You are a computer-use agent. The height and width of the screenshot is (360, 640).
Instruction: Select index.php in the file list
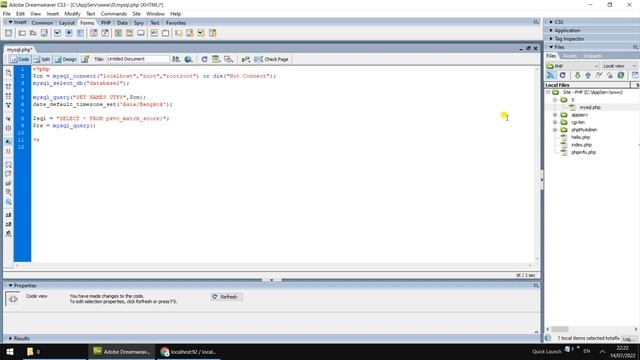point(582,145)
